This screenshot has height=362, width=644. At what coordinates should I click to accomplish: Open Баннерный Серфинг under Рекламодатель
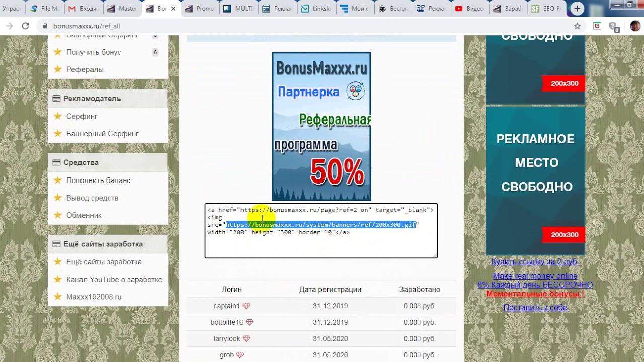(x=103, y=134)
